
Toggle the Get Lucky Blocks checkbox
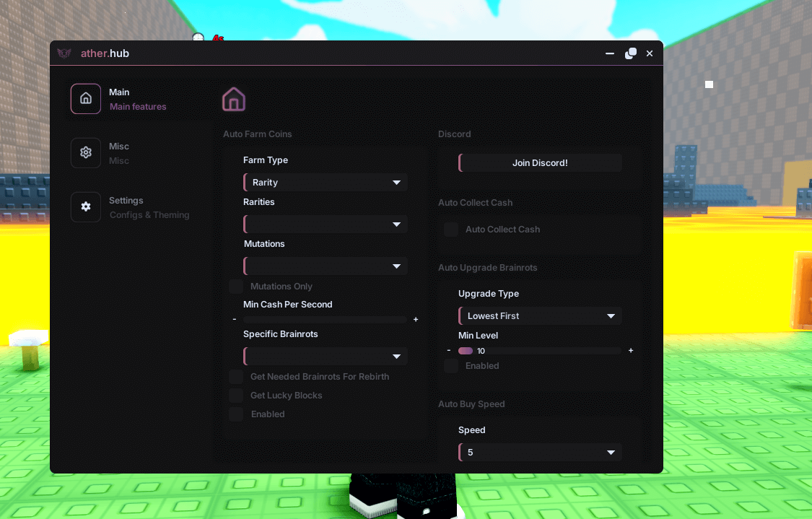[236, 396]
